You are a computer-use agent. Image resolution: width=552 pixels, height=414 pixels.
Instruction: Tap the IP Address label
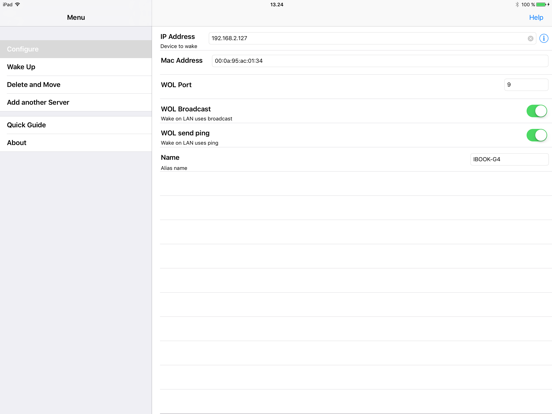[177, 37]
